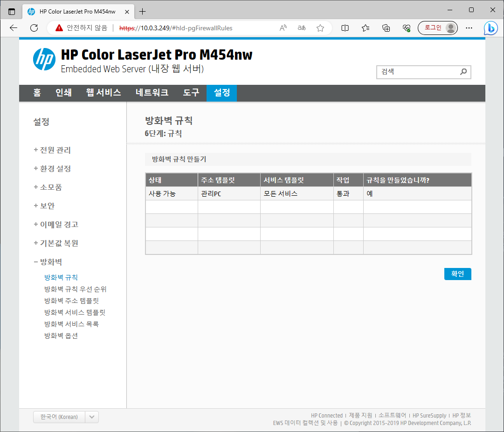This screenshot has height=432, width=504.
Task: Click the search magnifier icon
Action: (463, 72)
